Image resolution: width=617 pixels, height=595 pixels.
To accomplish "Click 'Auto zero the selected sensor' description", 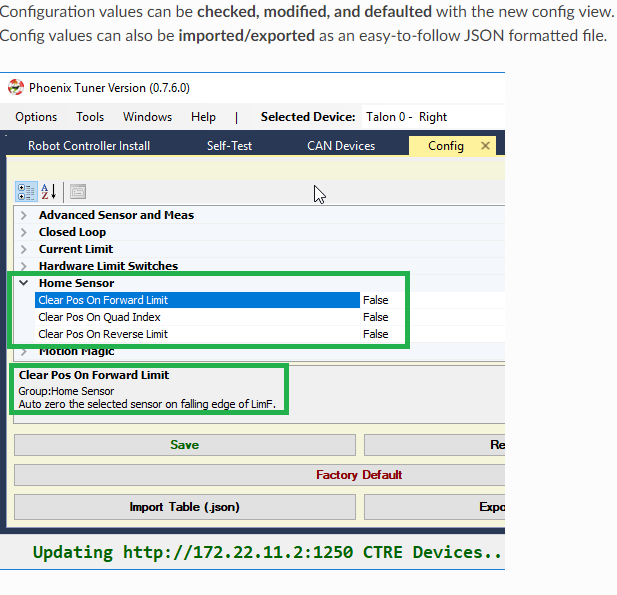I will point(147,404).
